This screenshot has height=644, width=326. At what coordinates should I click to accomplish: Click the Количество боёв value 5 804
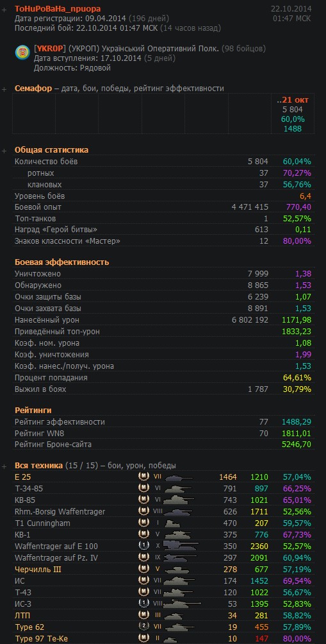point(258,162)
